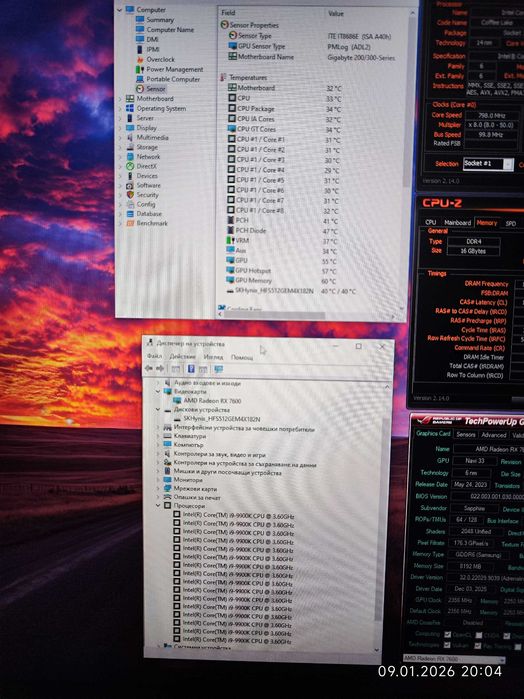This screenshot has width=524, height=699.
Task: Expand the Display node in AIDA64
Action: [120, 127]
